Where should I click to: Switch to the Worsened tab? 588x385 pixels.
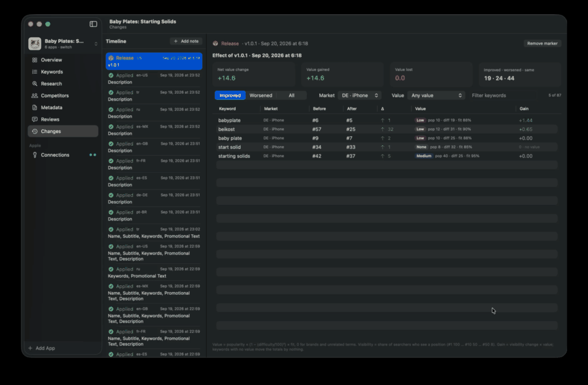click(x=261, y=95)
